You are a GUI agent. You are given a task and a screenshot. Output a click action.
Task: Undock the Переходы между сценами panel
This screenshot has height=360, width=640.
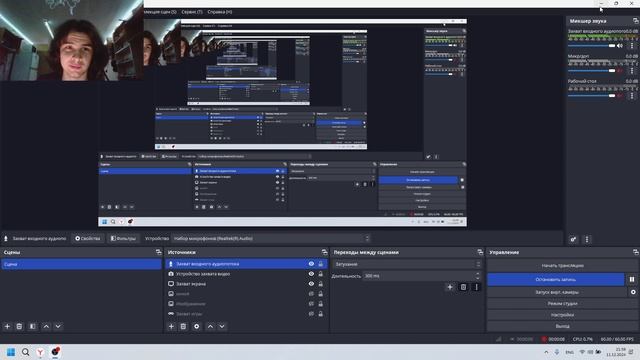point(480,252)
